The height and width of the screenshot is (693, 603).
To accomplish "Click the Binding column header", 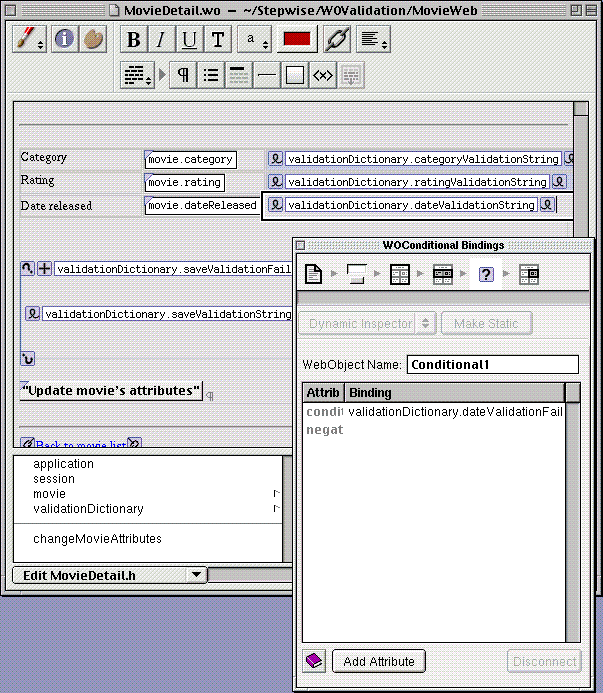I will click(454, 392).
